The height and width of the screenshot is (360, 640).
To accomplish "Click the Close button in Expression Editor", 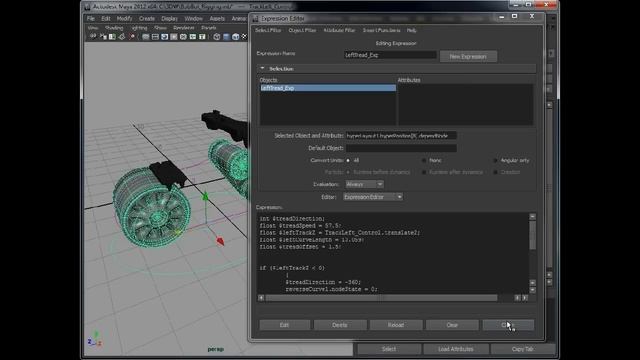I will tap(508, 325).
